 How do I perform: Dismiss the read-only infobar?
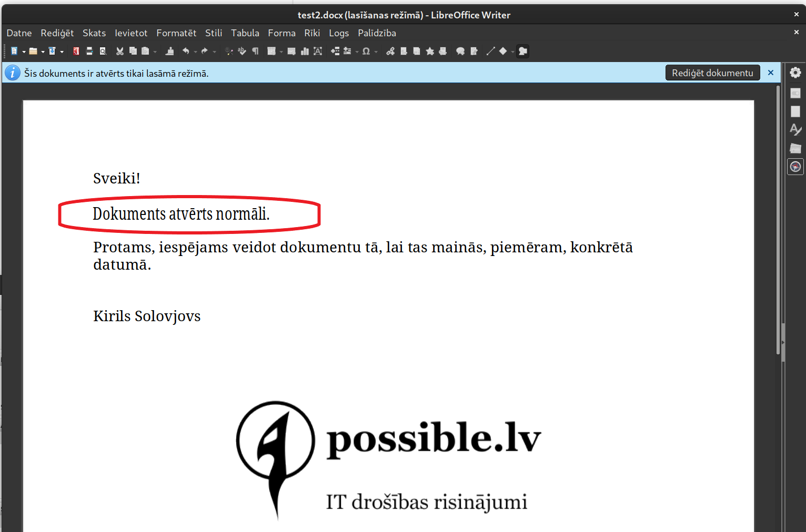coord(771,73)
